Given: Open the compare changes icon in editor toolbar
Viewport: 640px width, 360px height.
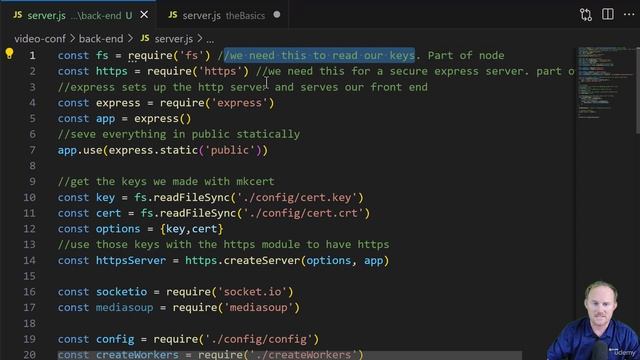Looking at the screenshot, I should (x=586, y=15).
